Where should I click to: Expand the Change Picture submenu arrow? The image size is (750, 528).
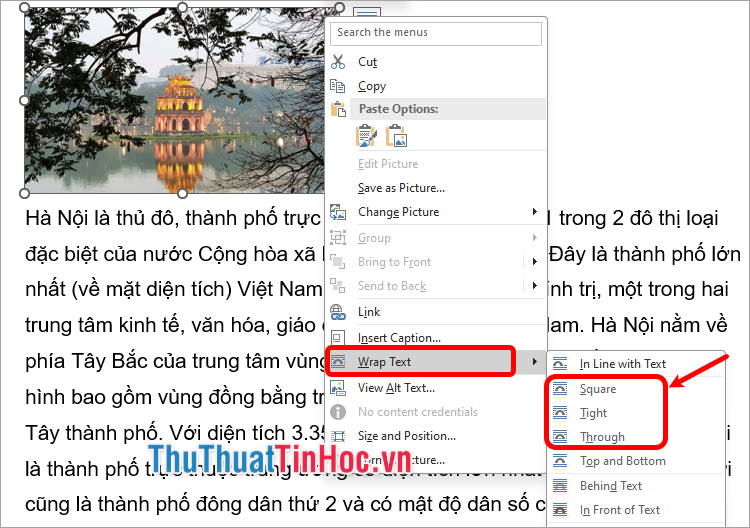click(534, 211)
